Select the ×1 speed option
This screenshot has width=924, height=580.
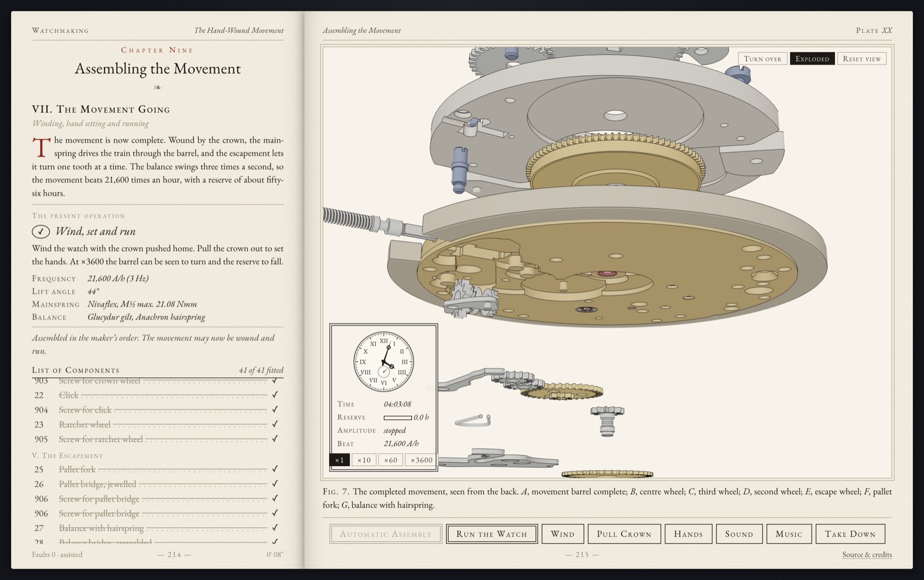pyautogui.click(x=340, y=460)
